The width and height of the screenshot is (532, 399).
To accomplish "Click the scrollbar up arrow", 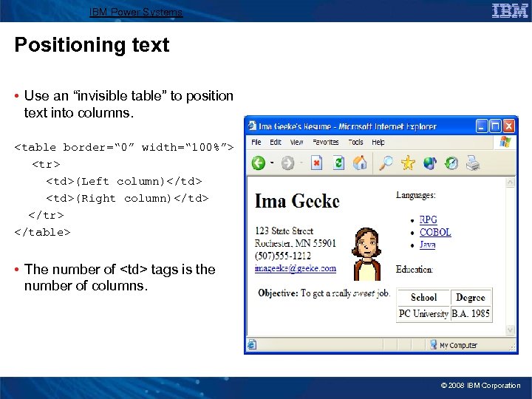I will (x=511, y=183).
